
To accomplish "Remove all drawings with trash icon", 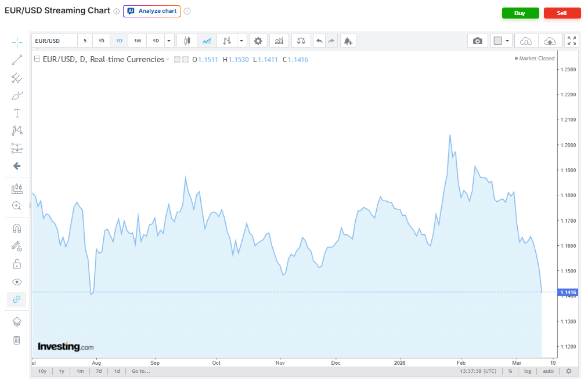I will pyautogui.click(x=17, y=340).
